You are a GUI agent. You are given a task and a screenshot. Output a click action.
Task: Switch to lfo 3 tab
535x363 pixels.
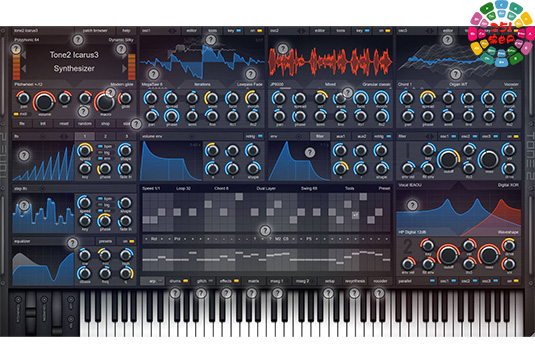(x=126, y=136)
